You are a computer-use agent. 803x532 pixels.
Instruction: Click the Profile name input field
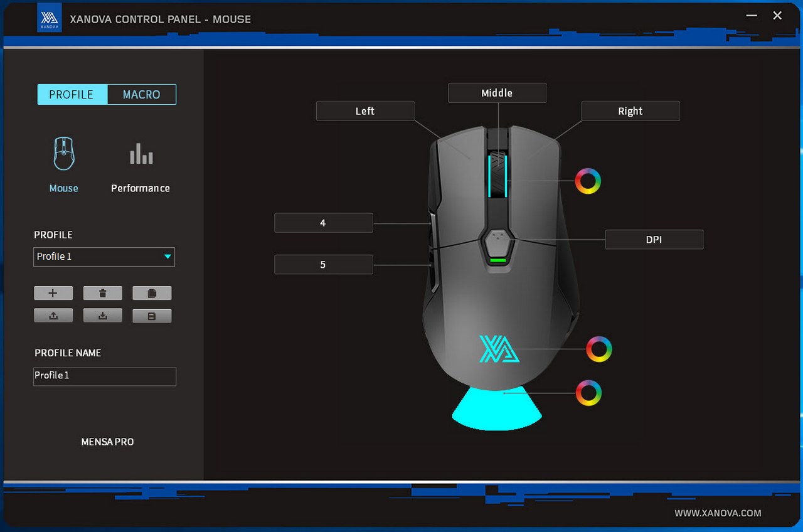click(x=105, y=376)
